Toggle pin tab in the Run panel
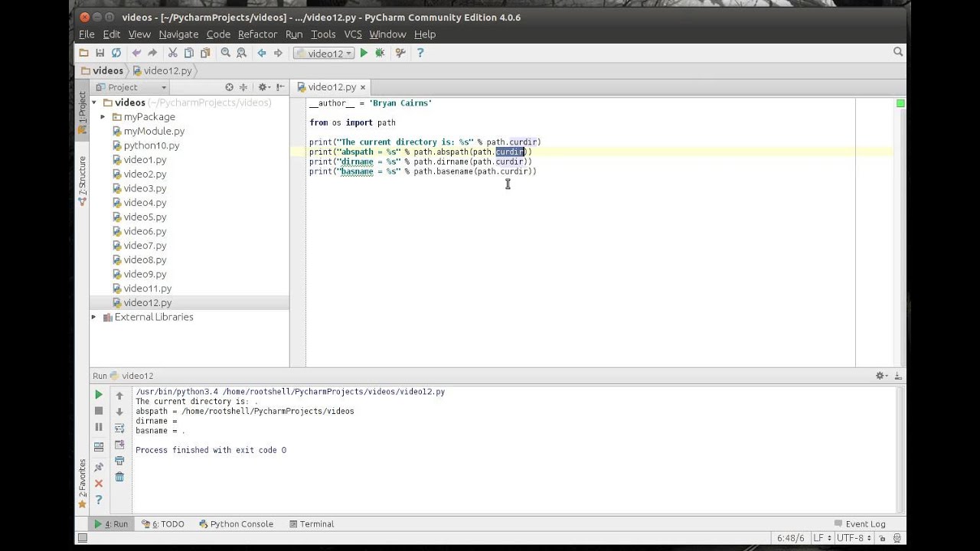Image resolution: width=980 pixels, height=551 pixels. pyautogui.click(x=98, y=467)
